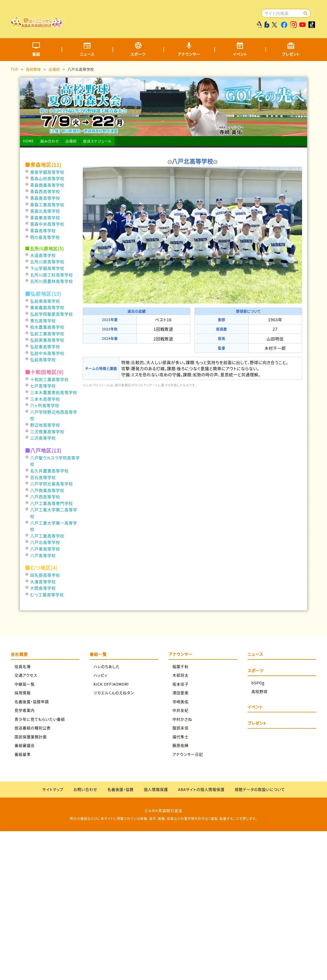Click the 番組 monitor icon
Viewport: 327px width, 980px height.
tap(36, 46)
